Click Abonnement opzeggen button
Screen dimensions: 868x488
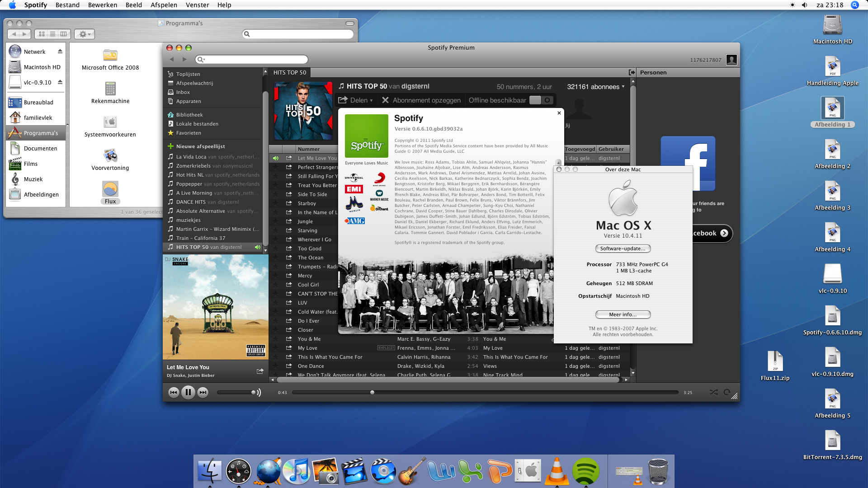click(421, 100)
